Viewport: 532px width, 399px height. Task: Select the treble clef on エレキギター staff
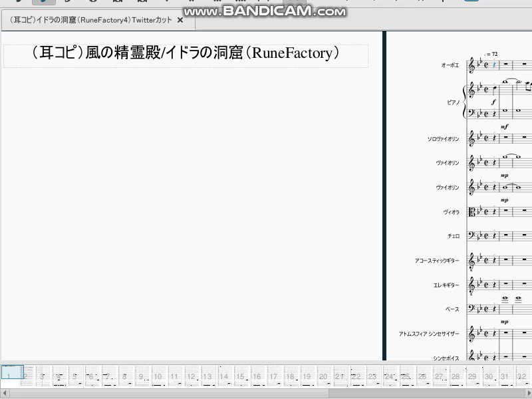[471, 285]
